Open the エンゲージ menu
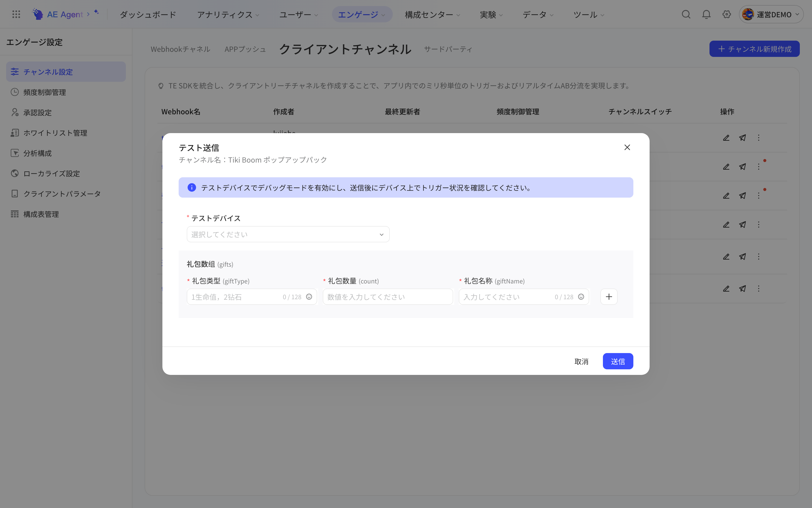 click(x=362, y=14)
